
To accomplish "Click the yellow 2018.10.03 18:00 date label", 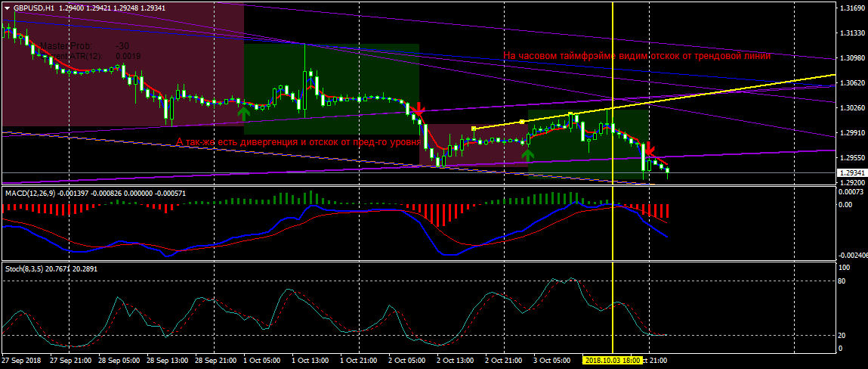I will pyautogui.click(x=612, y=360).
